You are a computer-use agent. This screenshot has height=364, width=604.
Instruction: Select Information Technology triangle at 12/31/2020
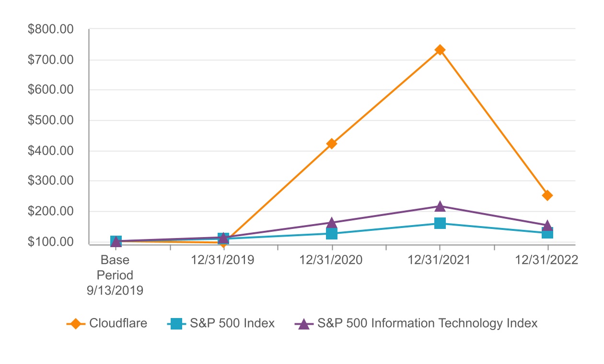coord(332,223)
